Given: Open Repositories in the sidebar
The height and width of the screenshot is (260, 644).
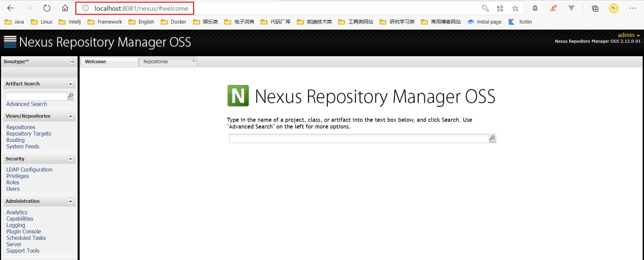Looking at the screenshot, I should [21, 127].
